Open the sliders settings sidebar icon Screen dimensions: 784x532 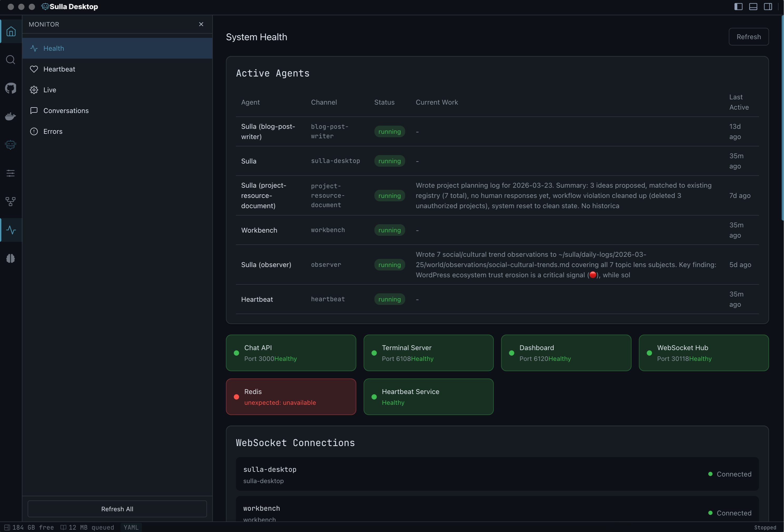click(11, 173)
